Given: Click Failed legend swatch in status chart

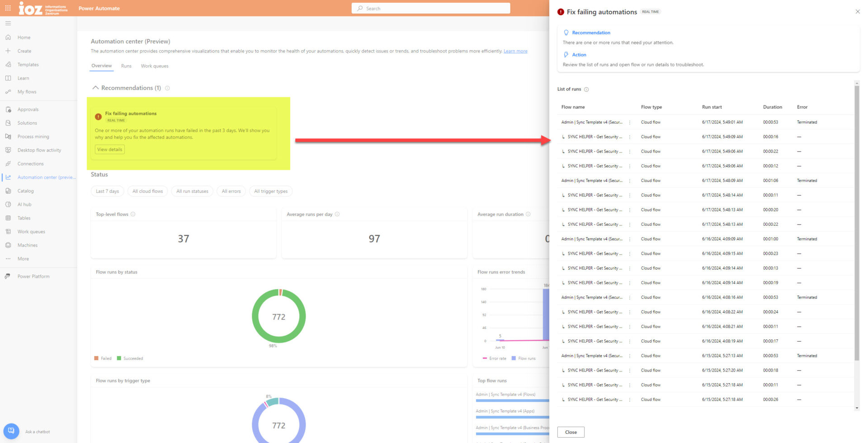Looking at the screenshot, I should [x=96, y=358].
